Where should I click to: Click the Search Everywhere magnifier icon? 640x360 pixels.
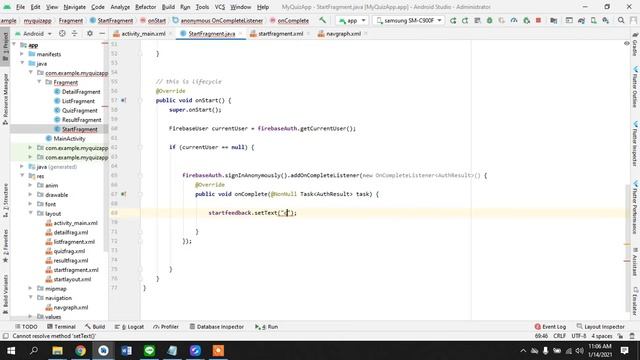[621, 20]
